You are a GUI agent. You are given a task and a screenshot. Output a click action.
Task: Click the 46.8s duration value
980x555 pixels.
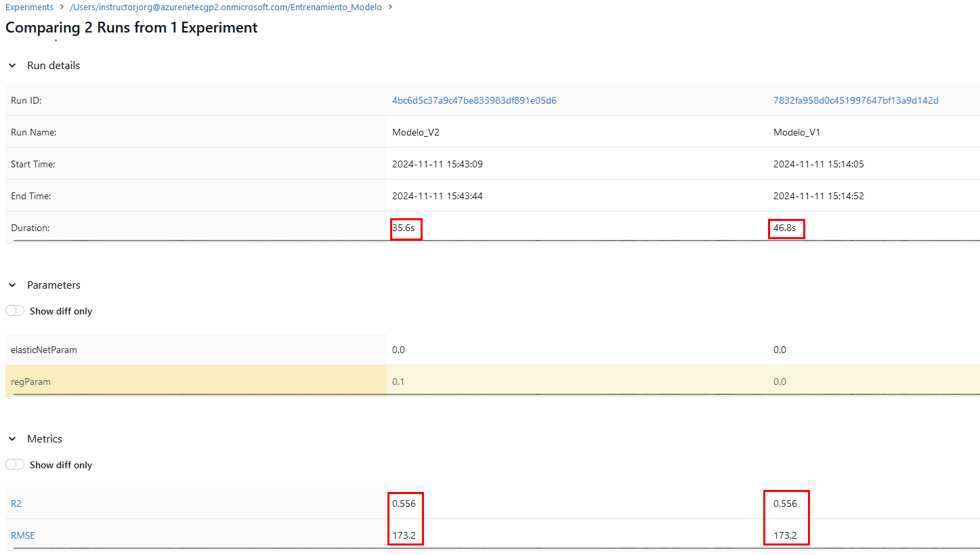pyautogui.click(x=784, y=228)
